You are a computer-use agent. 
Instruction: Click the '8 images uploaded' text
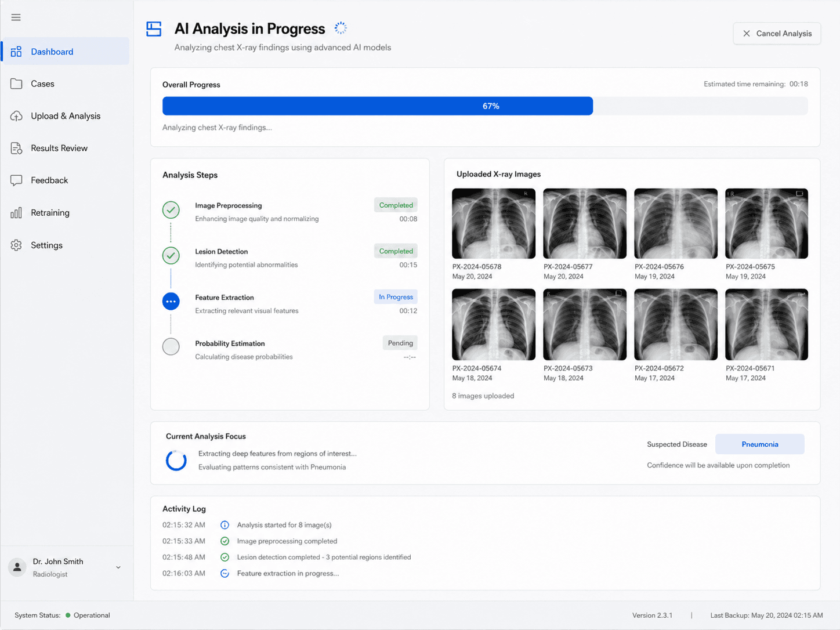coord(483,396)
